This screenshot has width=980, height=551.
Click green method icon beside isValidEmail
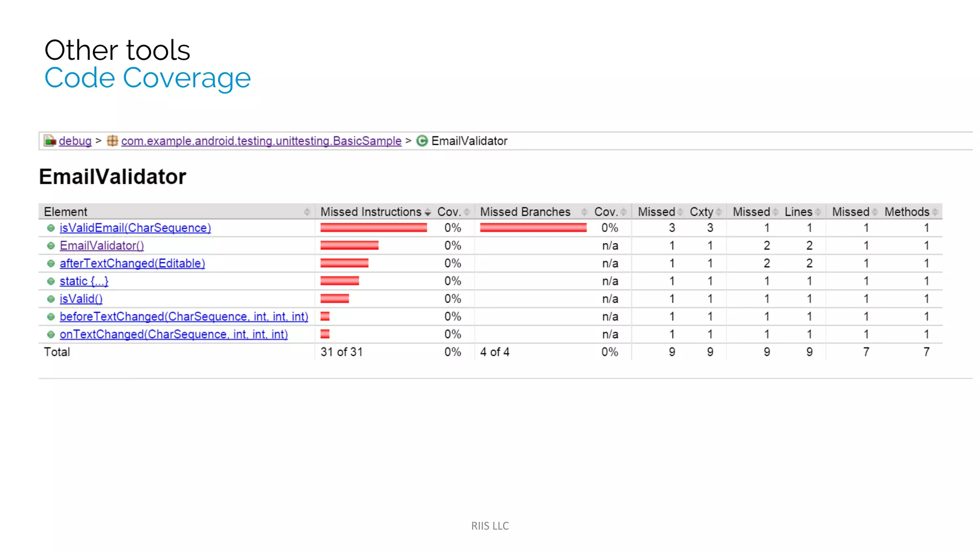pos(51,228)
